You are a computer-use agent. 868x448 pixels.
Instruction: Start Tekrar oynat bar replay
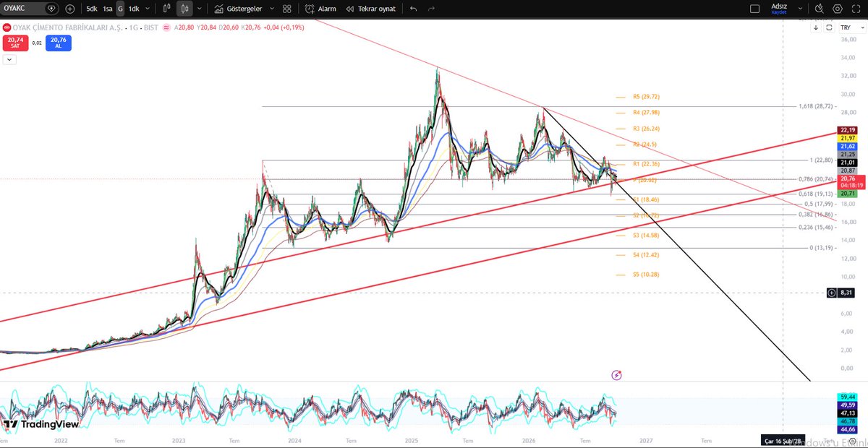pos(370,9)
